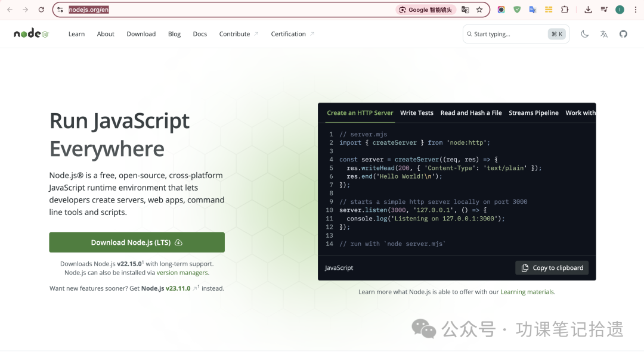Open the Download nav item
Viewport: 644px width, 355px height.
141,34
